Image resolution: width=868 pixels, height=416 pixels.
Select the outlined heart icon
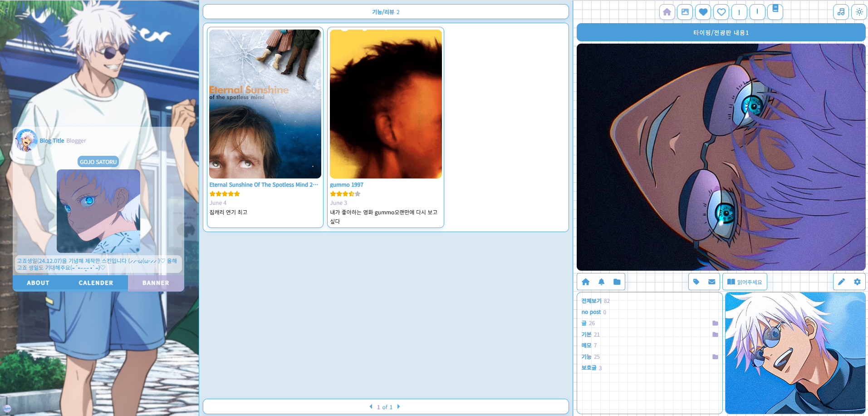click(x=721, y=12)
